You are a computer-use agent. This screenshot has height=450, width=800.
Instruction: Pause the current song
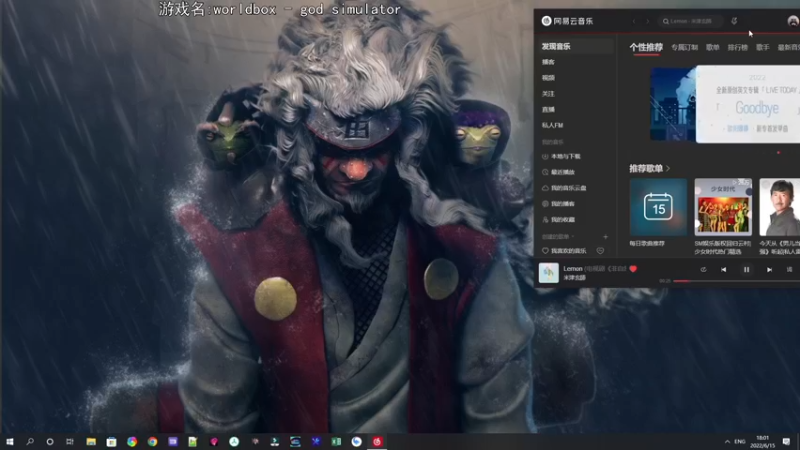(x=746, y=269)
